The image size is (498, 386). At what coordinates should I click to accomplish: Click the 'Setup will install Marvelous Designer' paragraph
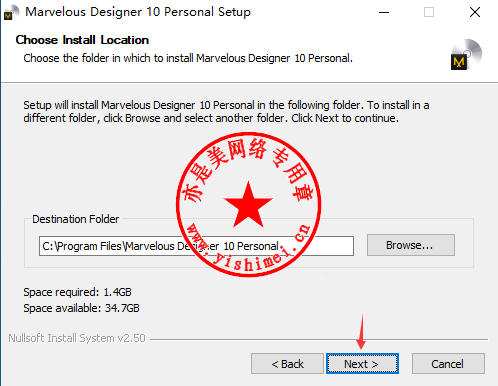coord(226,112)
